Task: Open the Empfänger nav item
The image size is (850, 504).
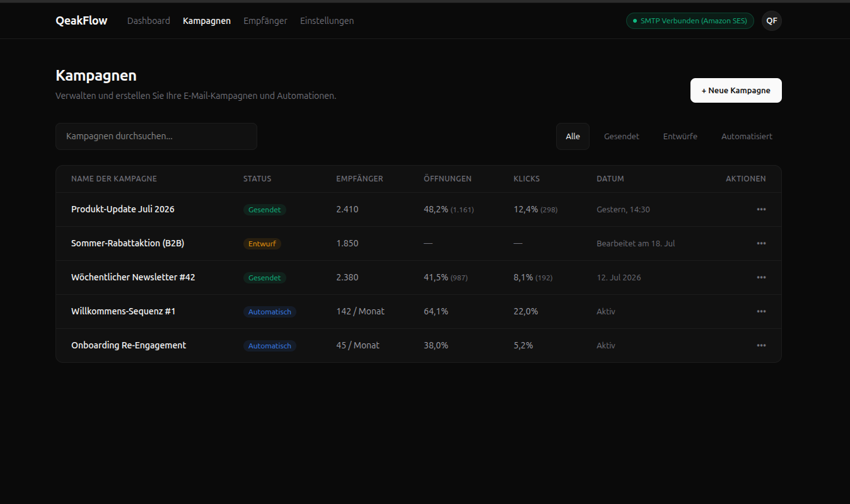Action: point(265,21)
